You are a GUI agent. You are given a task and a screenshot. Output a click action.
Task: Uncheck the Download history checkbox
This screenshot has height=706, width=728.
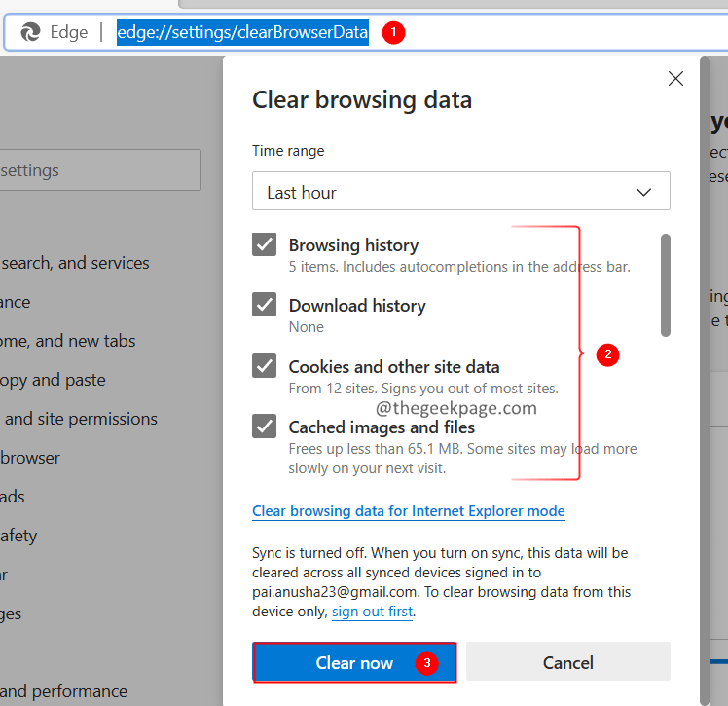(264, 304)
